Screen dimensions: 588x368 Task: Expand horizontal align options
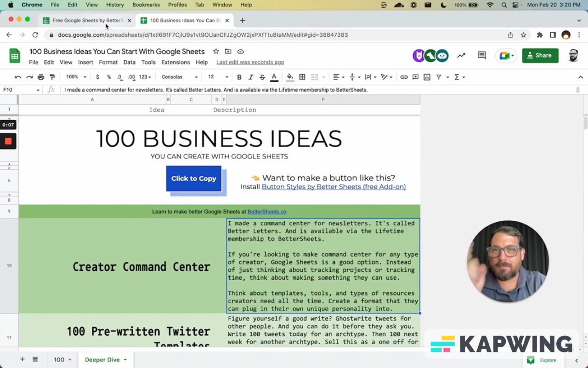click(x=339, y=77)
